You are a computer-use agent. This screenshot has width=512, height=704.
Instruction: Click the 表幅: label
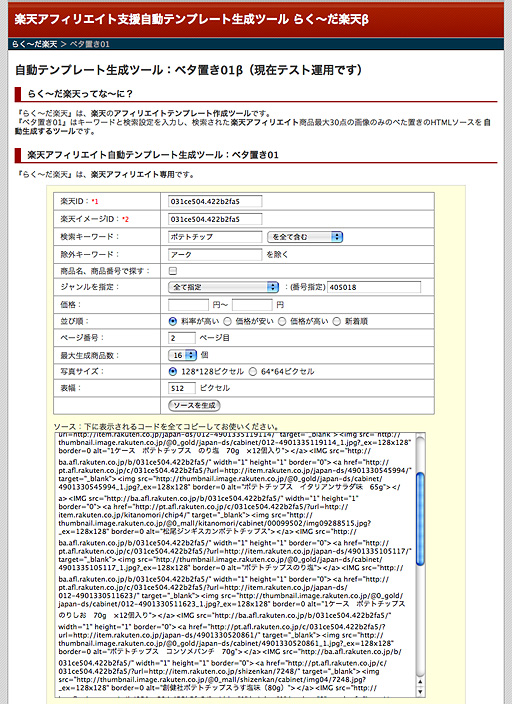(71, 388)
